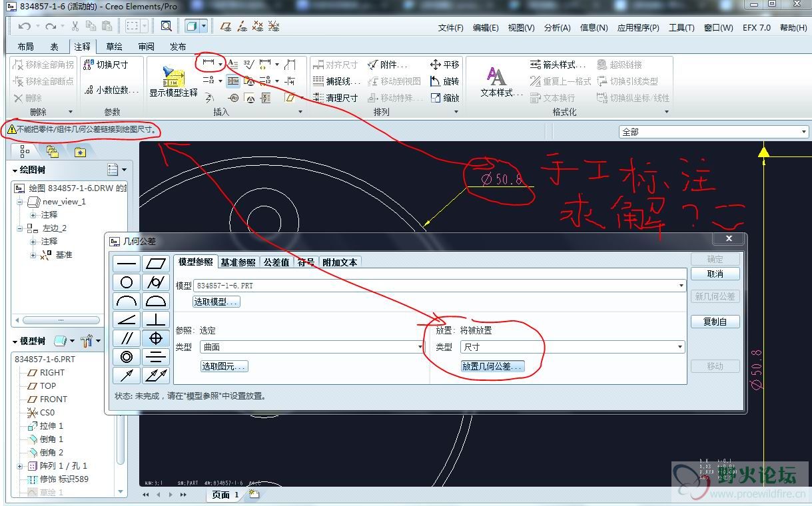Select the total runout tolerance symbol
Image resolution: width=812 pixels, height=506 pixels.
156,376
